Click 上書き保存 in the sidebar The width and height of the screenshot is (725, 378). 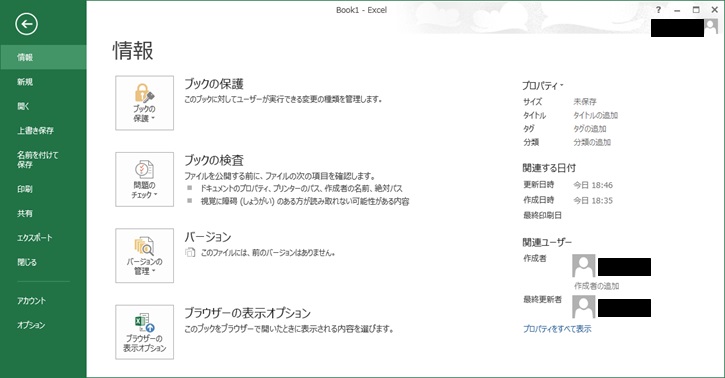[x=43, y=131]
